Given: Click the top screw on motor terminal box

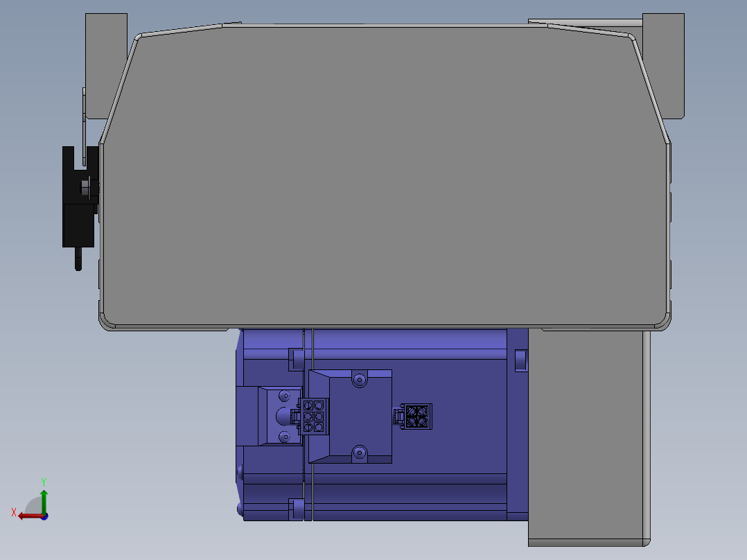Looking at the screenshot, I should (359, 380).
